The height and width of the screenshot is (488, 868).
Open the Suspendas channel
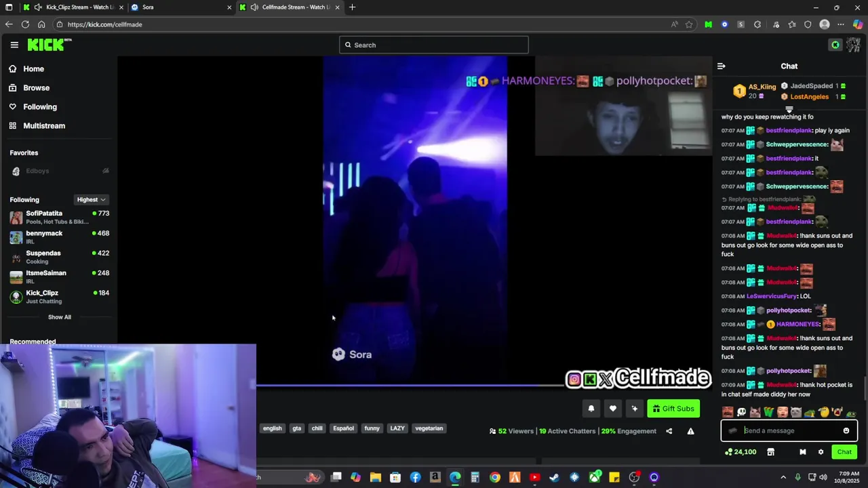coord(59,257)
